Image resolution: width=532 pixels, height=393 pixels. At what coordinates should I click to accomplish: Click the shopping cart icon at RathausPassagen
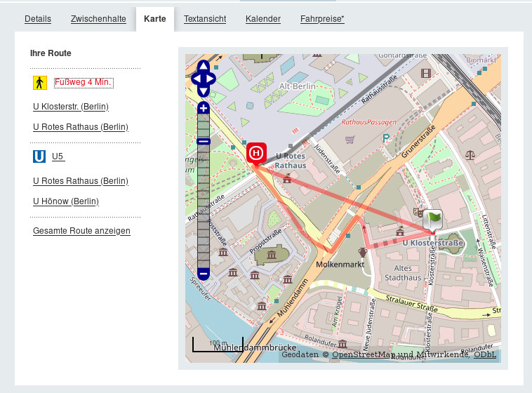pyautogui.click(x=350, y=140)
